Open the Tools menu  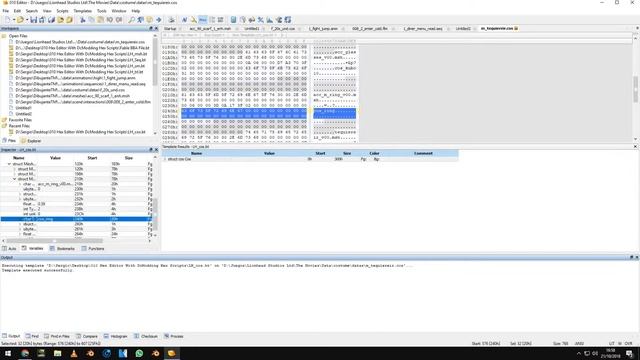coord(102,11)
